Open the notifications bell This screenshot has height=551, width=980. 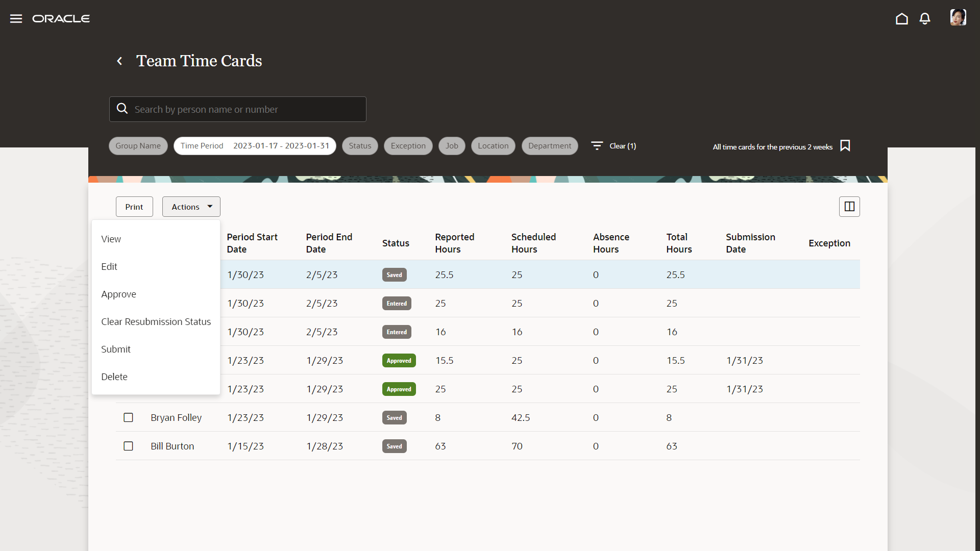point(924,19)
